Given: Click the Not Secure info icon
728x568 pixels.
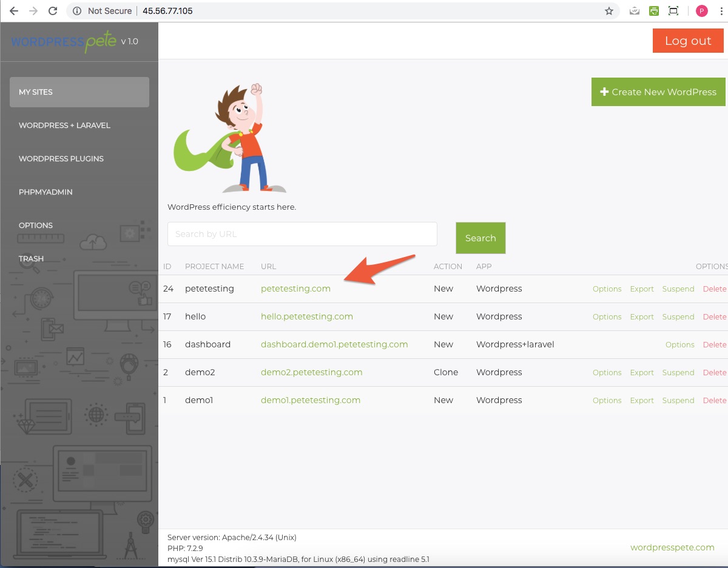Looking at the screenshot, I should click(77, 11).
